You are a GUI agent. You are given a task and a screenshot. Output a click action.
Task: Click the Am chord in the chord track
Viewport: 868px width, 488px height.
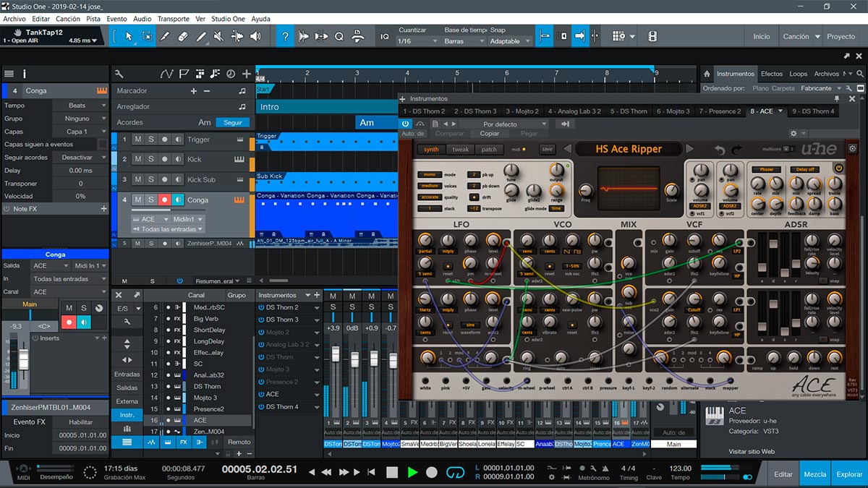pyautogui.click(x=367, y=123)
